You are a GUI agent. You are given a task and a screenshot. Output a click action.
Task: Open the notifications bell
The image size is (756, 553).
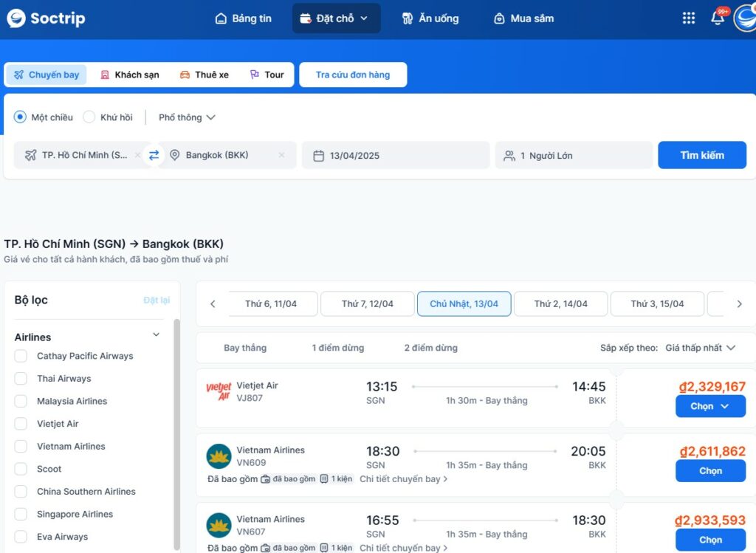tap(718, 18)
